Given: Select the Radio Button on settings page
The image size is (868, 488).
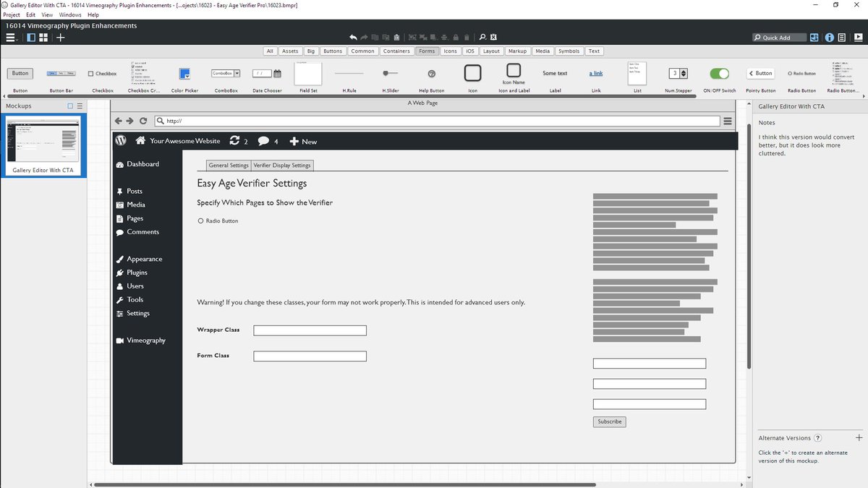Looking at the screenshot, I should pyautogui.click(x=201, y=221).
